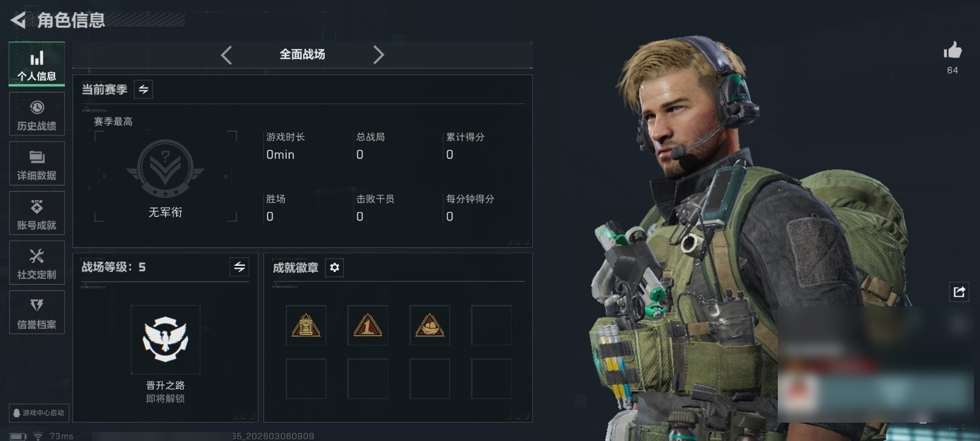Select the 详细数据 sidebar icon
This screenshot has height=441, width=980.
(37, 164)
